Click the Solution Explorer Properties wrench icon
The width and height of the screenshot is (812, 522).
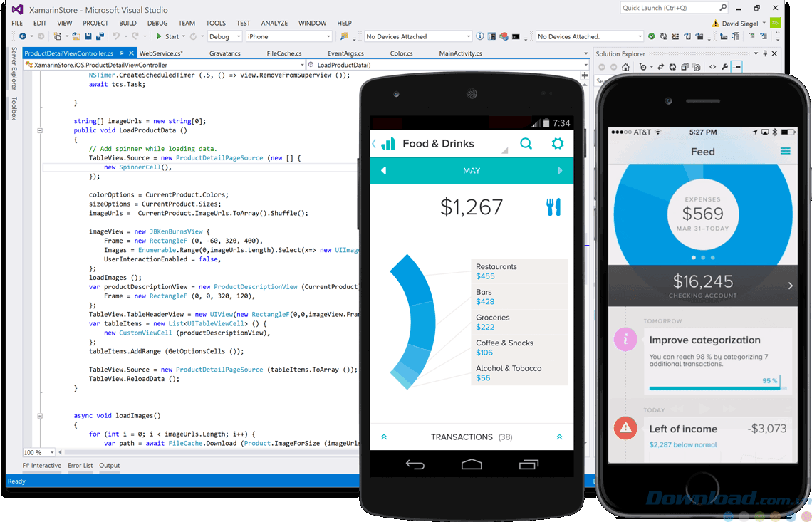pyautogui.click(x=724, y=67)
